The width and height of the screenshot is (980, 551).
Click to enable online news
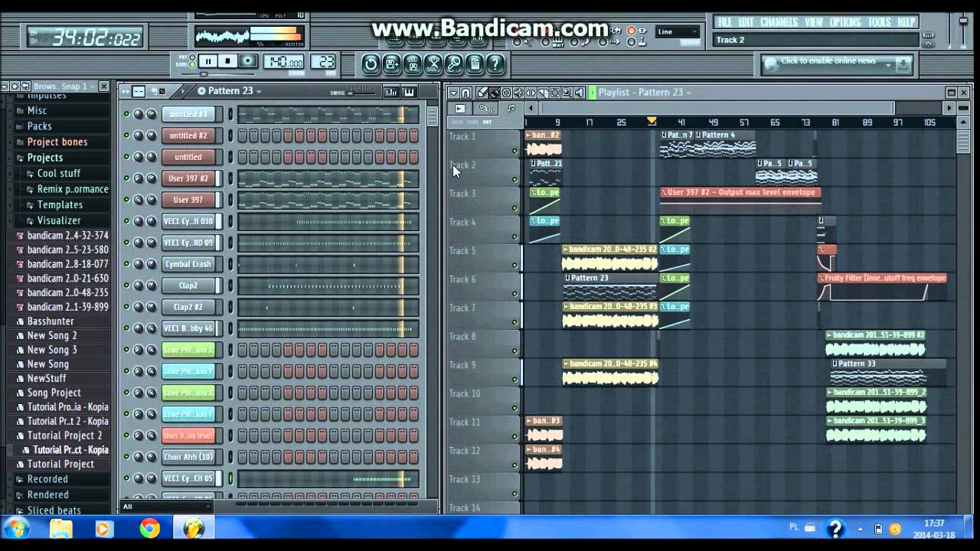pyautogui.click(x=828, y=61)
